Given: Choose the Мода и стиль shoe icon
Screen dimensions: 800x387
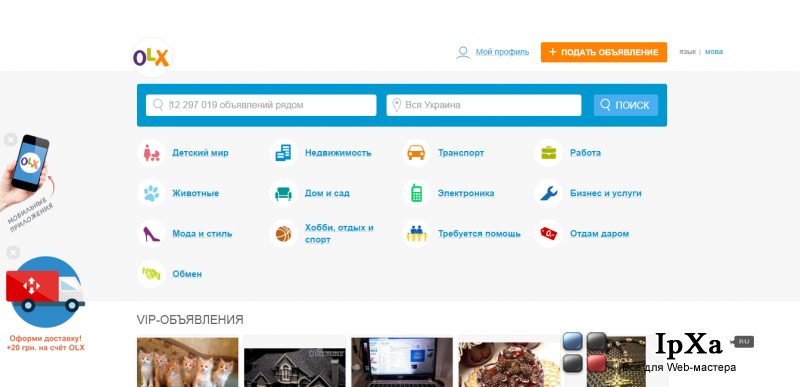Looking at the screenshot, I should (151, 234).
